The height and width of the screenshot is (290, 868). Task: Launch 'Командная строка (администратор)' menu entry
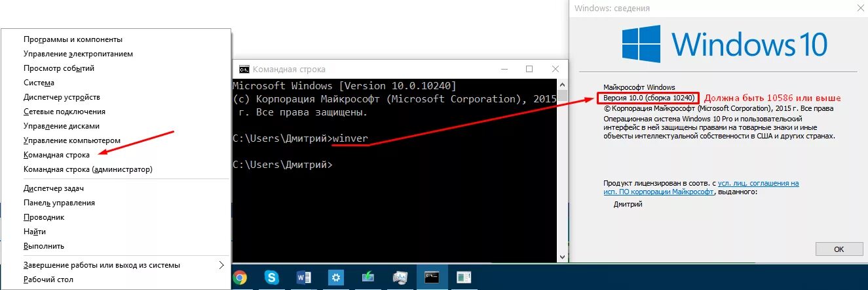pos(88,169)
